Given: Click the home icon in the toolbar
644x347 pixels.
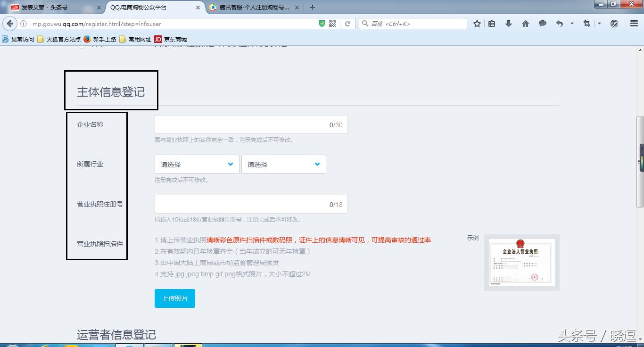Looking at the screenshot, I should tap(525, 23).
